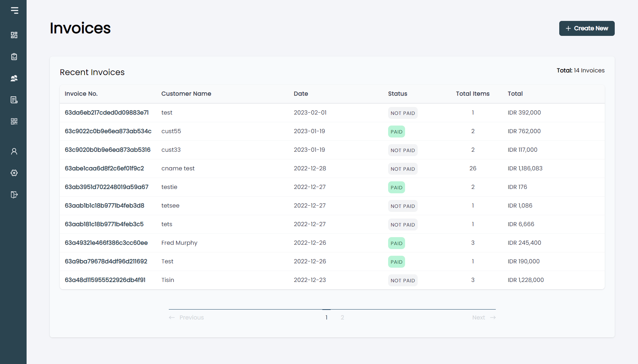Screen dimensions: 638x364
Task: Click the date 2022-12-23
Action: pos(310,280)
